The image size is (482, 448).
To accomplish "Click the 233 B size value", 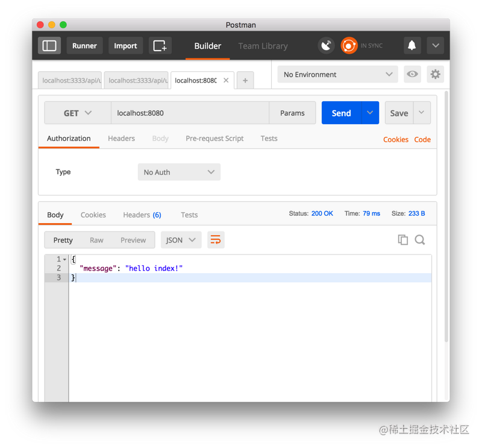I will (x=416, y=213).
